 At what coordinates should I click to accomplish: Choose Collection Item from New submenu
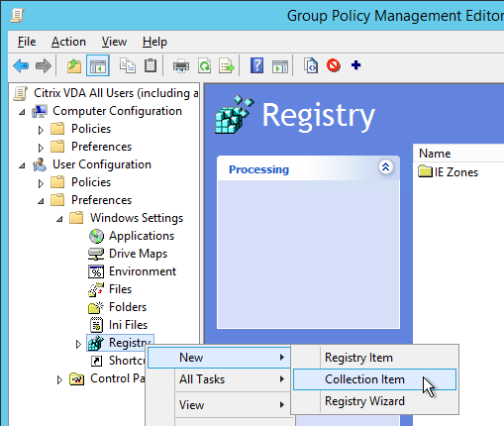pyautogui.click(x=374, y=379)
